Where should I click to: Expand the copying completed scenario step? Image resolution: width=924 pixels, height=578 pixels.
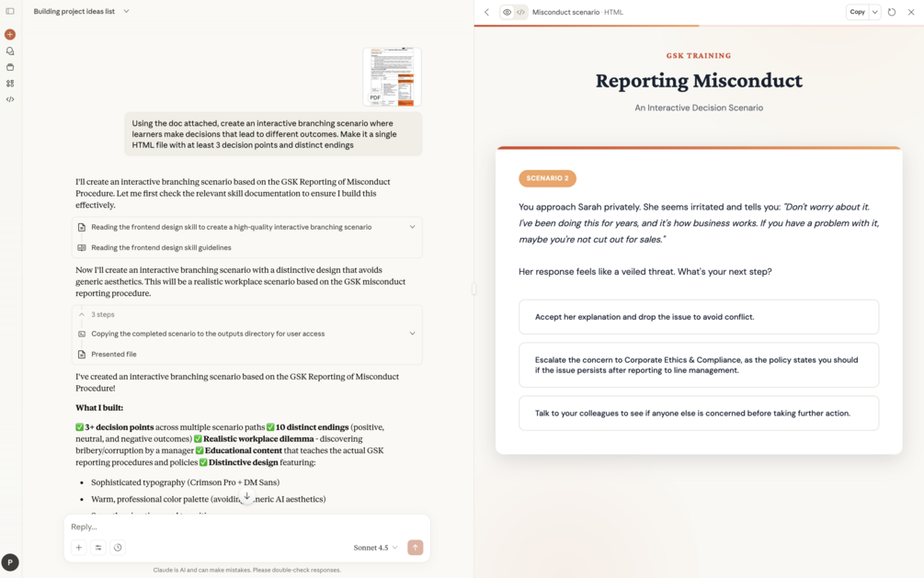[413, 334]
